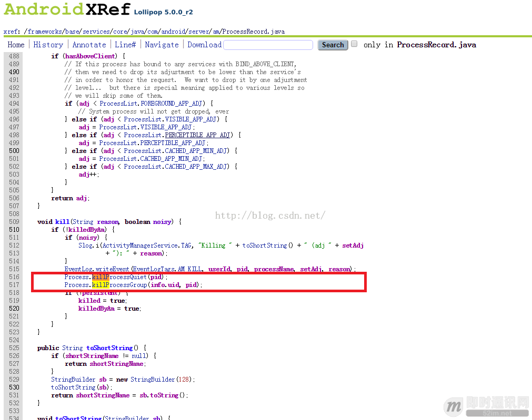
Task: Click hasAboveClient on line 488
Action: [90, 56]
